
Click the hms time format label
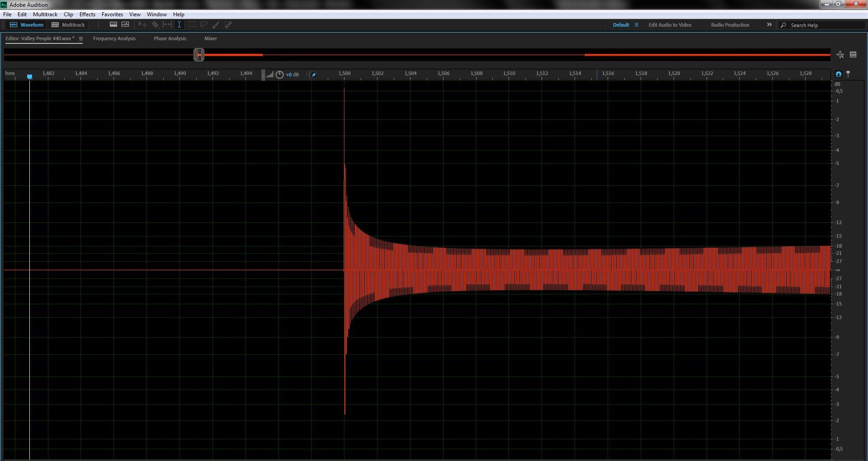coord(10,73)
